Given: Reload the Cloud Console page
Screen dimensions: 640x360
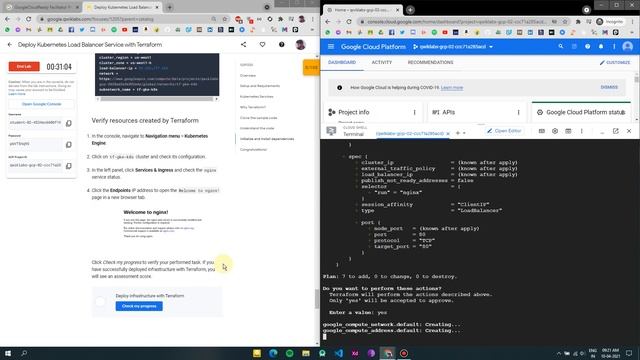Looking at the screenshot, I should 349,22.
